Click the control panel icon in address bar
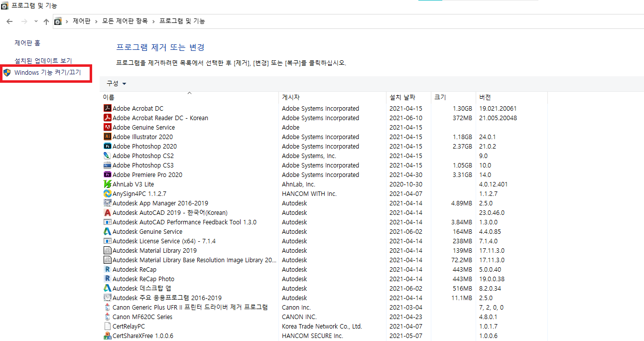 (58, 21)
